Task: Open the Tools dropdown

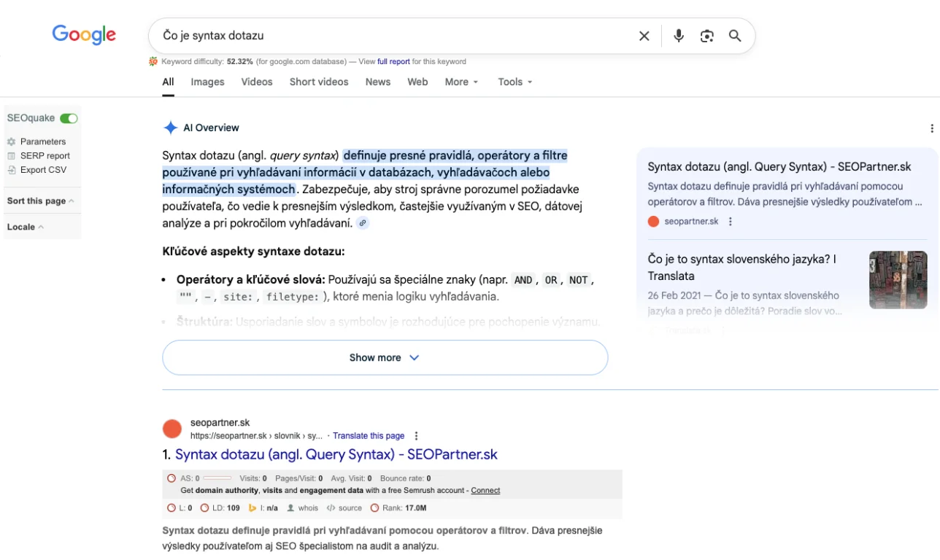Action: [515, 82]
